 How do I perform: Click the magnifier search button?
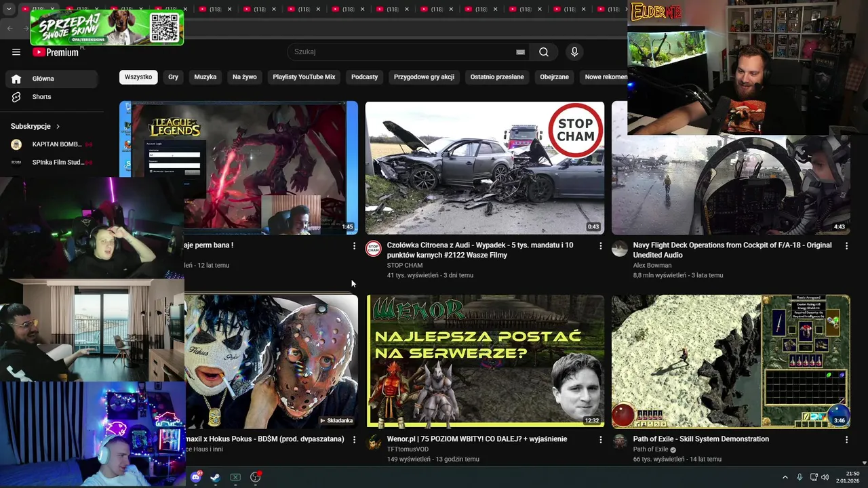(x=544, y=52)
